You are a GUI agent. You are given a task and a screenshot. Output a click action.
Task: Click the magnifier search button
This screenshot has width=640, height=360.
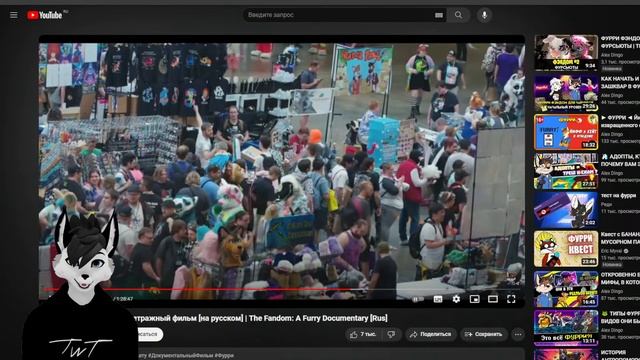click(459, 15)
